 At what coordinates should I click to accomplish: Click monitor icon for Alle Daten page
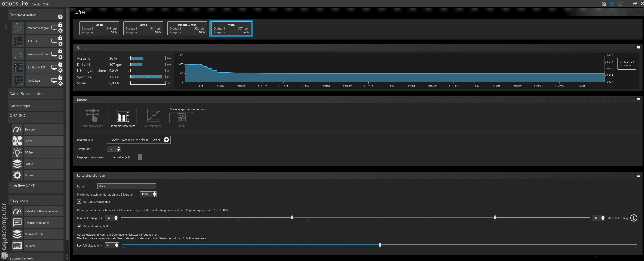coord(54,81)
